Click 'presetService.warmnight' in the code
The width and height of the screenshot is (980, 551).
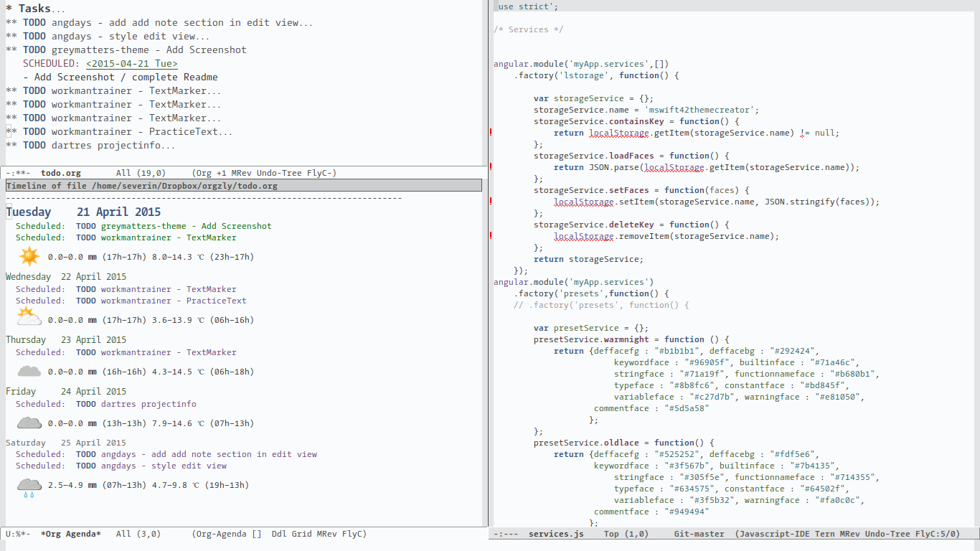pos(591,339)
